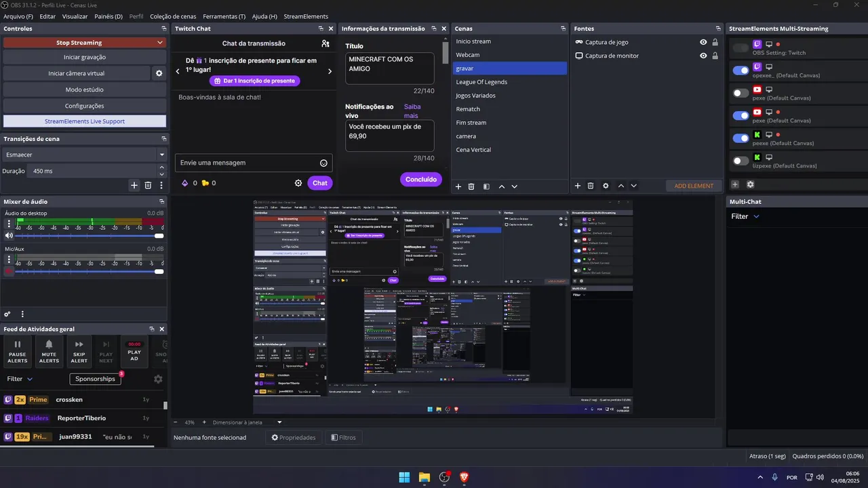Open emoji picker in chat input
Viewport: 868px width, 488px height.
tap(323, 163)
